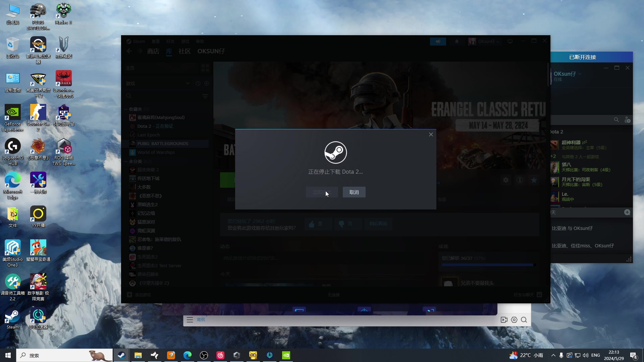The width and height of the screenshot is (644, 362).
Task: Select Last Epoch in the library list
Action: tap(149, 135)
